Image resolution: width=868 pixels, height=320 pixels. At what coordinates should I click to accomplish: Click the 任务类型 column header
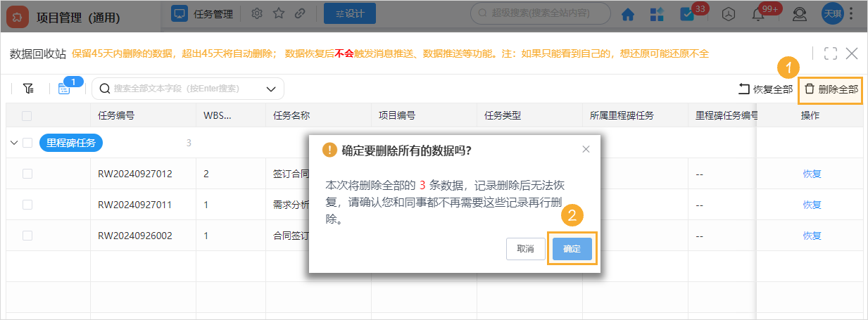(503, 115)
